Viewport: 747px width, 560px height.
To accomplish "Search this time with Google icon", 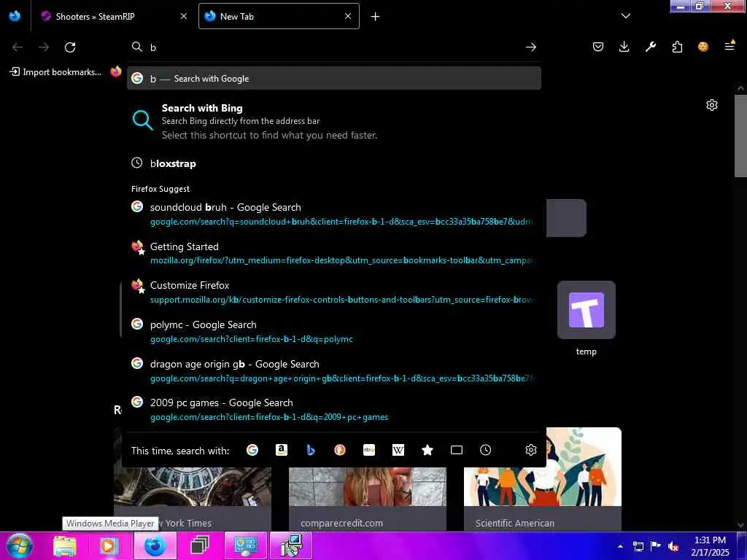I will pyautogui.click(x=252, y=450).
